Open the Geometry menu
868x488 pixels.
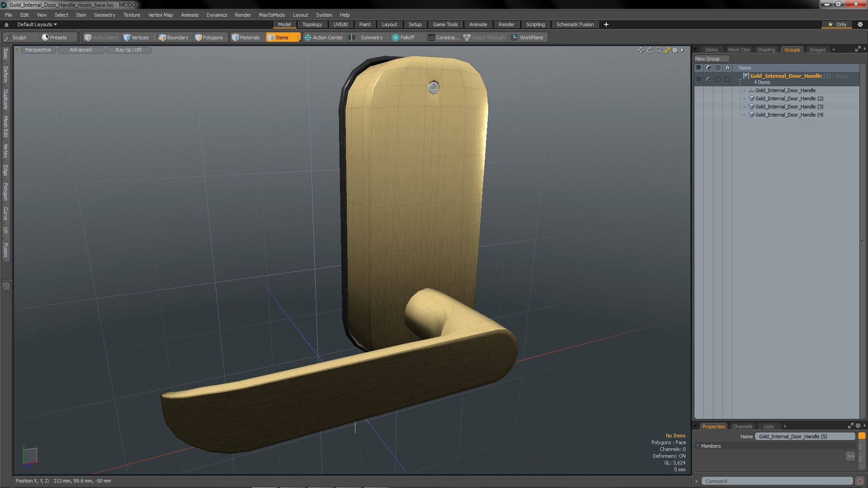(104, 15)
